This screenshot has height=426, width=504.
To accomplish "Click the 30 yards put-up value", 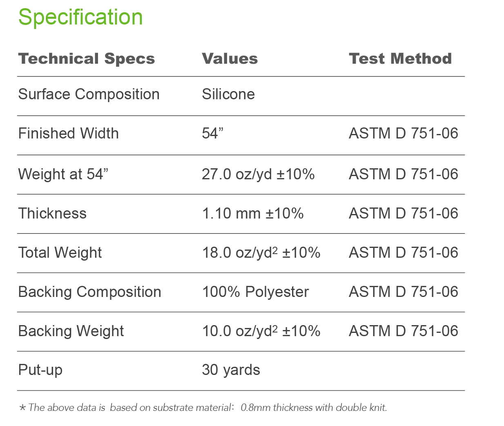I will point(231,370).
